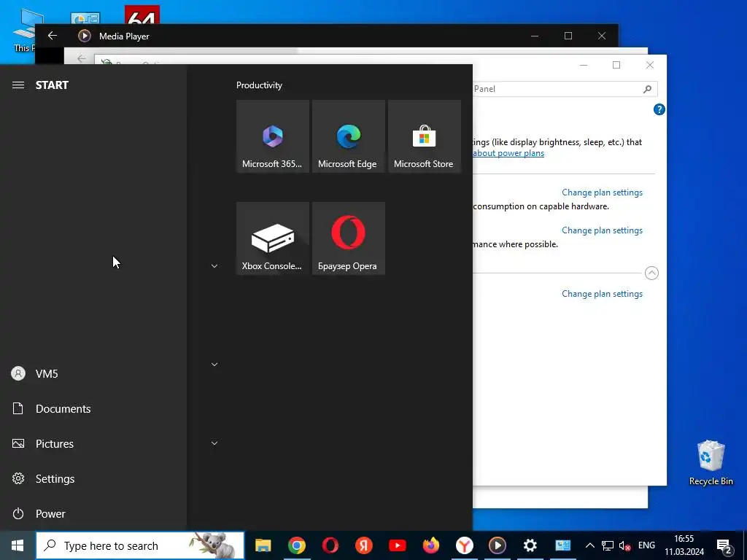Click the bottom Change plan settings link

tap(602, 294)
